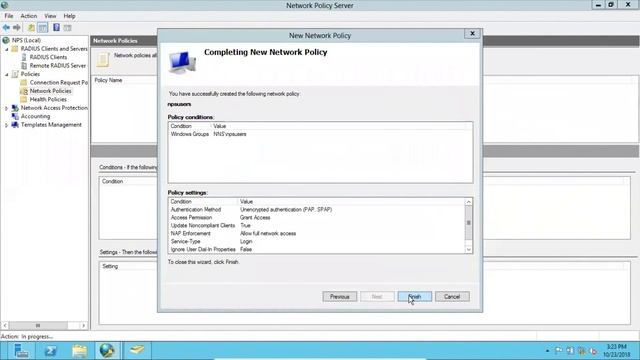Expand the Network Access Protection node
Image resolution: width=640 pixels, height=360 pixels.
(7, 108)
